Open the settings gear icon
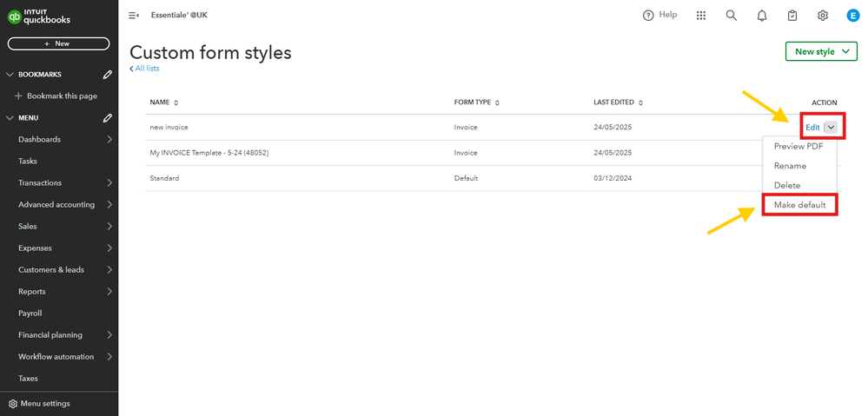Screen dimensions: 868x416 click(823, 16)
